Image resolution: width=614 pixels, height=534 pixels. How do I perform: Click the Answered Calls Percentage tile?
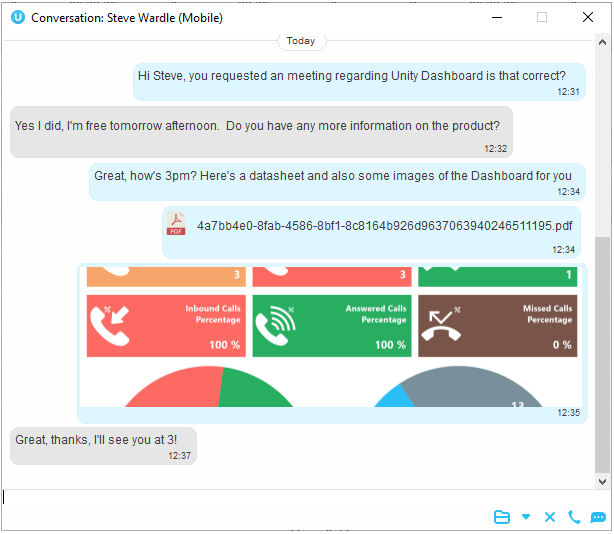click(331, 325)
